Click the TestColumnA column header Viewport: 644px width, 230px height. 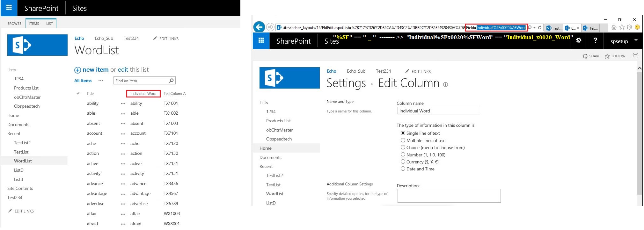[175, 94]
